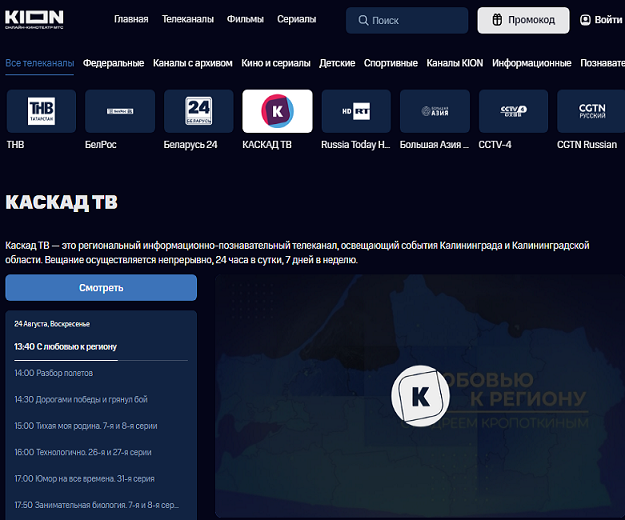Open the Главная menu item
This screenshot has height=520, width=625.
131,19
